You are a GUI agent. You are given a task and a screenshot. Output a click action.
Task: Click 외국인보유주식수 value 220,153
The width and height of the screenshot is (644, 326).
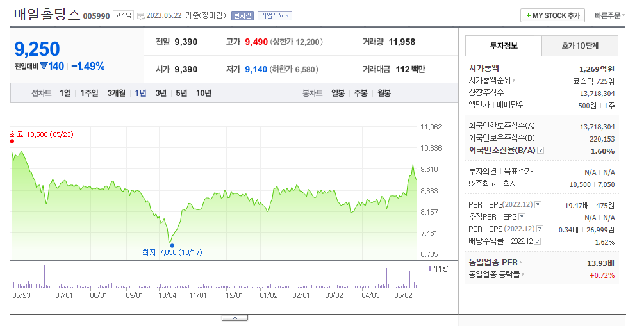coord(602,139)
